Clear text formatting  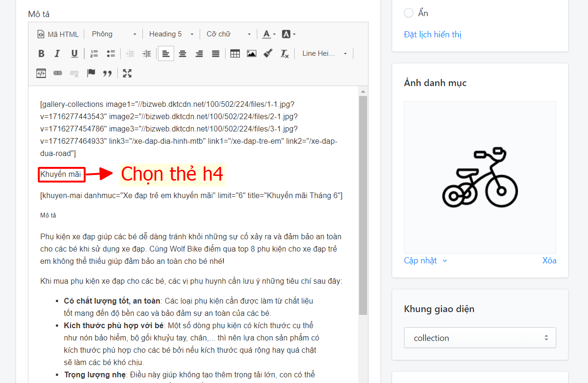tap(284, 54)
